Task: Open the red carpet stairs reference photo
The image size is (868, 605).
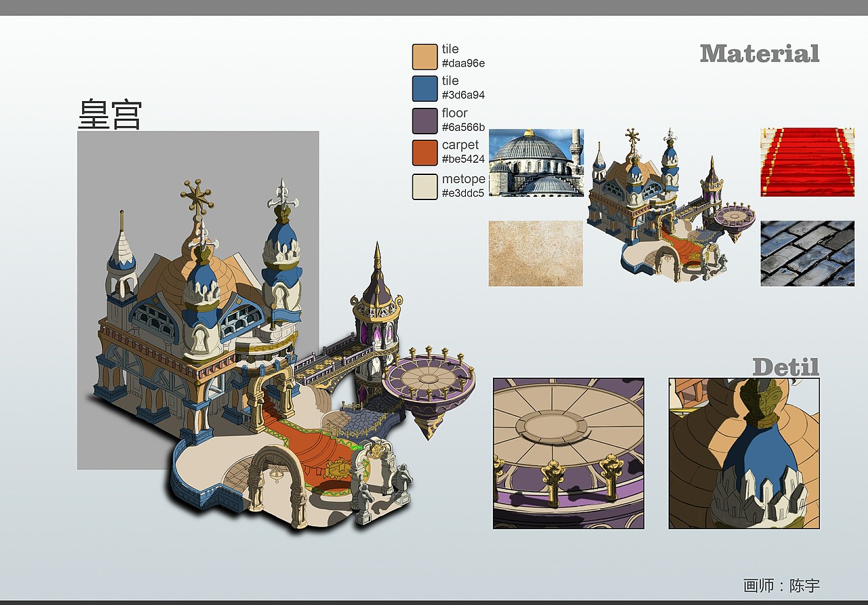Action: pos(807,163)
